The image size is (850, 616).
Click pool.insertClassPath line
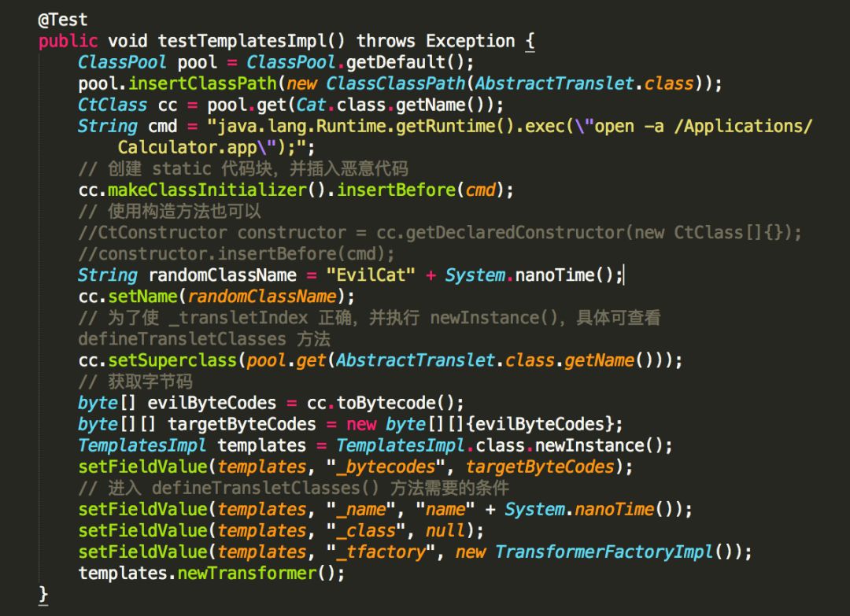[x=400, y=83]
